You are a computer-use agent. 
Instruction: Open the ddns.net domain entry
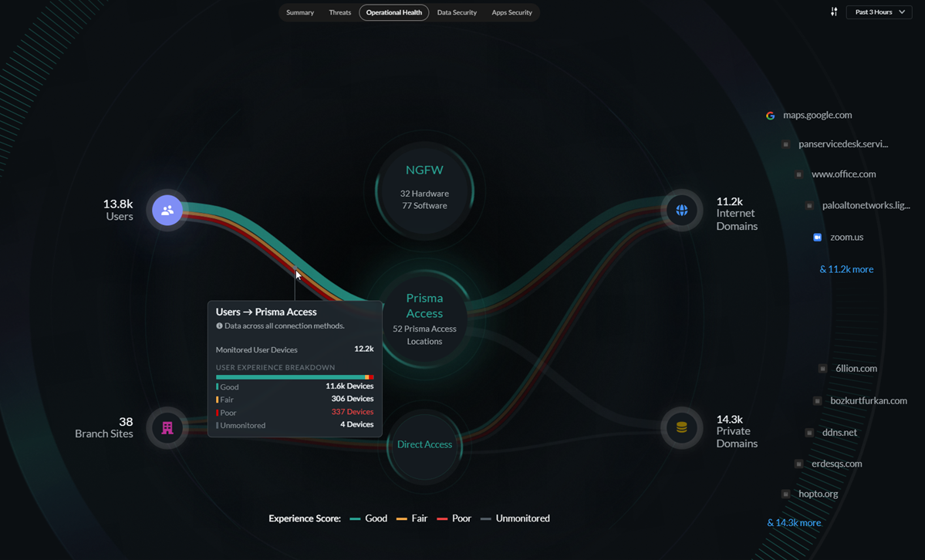[839, 433]
